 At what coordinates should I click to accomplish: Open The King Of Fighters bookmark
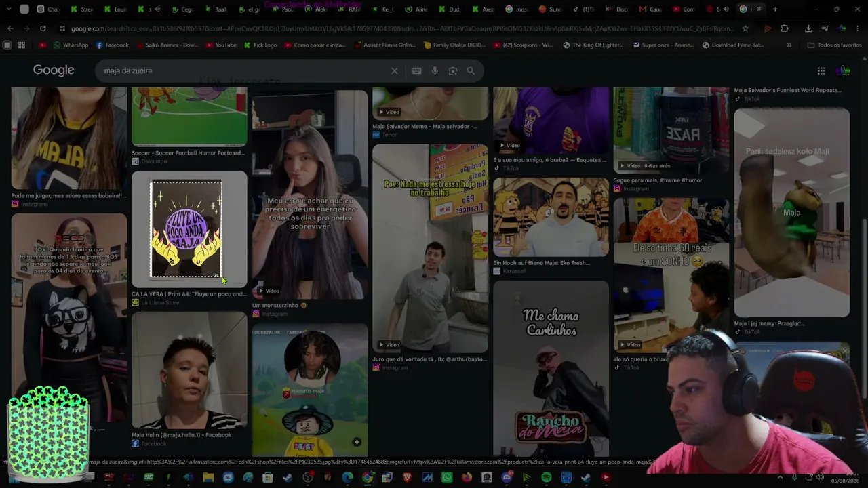[x=593, y=45]
